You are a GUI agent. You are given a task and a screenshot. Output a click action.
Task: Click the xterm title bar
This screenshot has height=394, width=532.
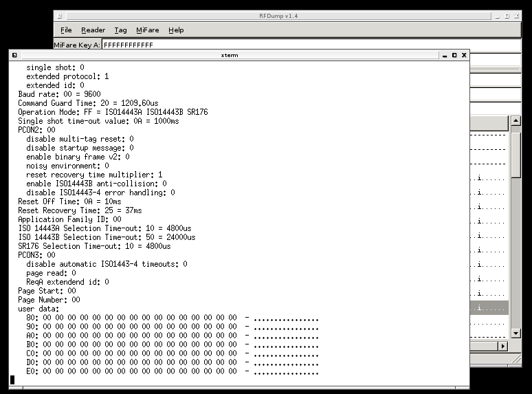tap(230, 55)
